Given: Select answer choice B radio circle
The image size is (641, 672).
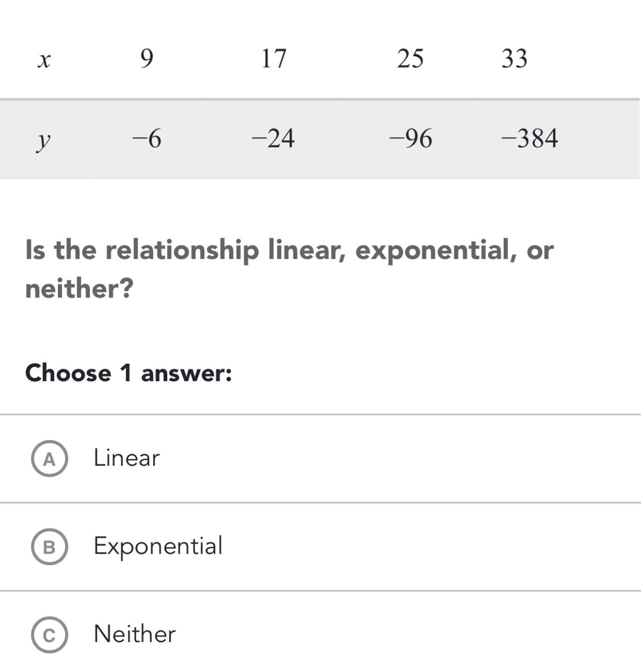Looking at the screenshot, I should [49, 547].
